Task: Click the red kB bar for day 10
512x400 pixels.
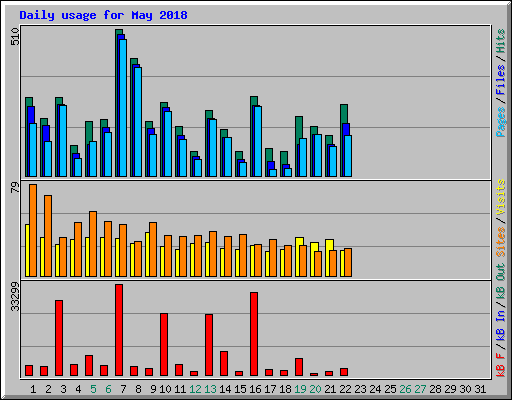Action: tap(164, 345)
